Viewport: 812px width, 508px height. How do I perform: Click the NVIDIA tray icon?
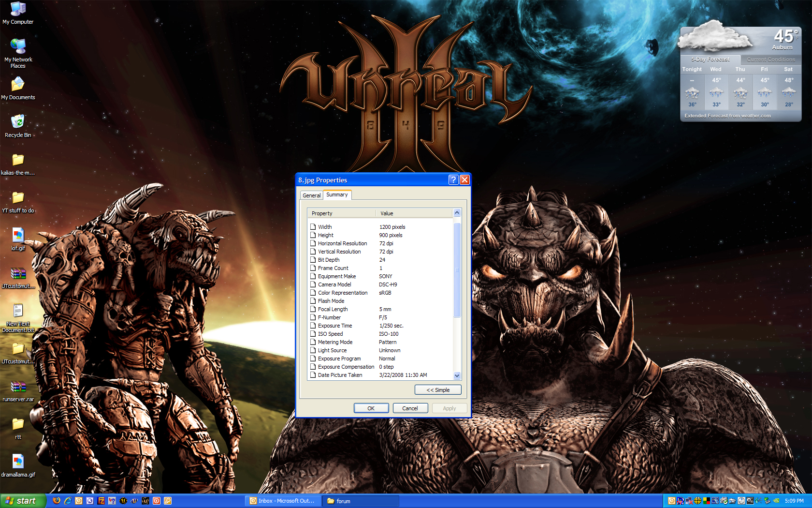tap(776, 501)
